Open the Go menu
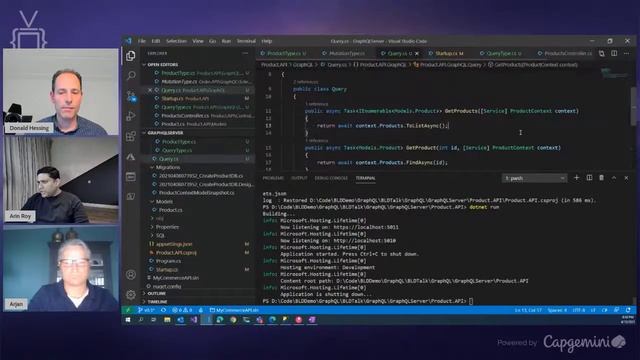 tap(212, 41)
